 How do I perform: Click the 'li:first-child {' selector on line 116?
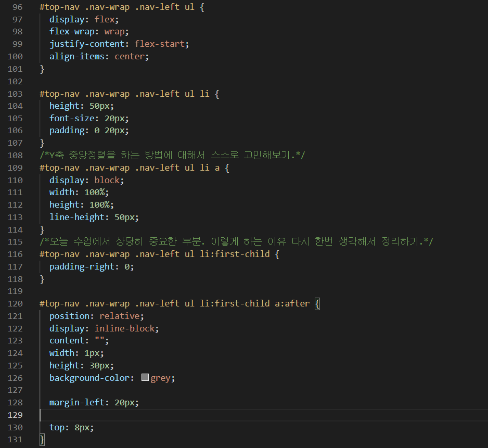[240, 254]
